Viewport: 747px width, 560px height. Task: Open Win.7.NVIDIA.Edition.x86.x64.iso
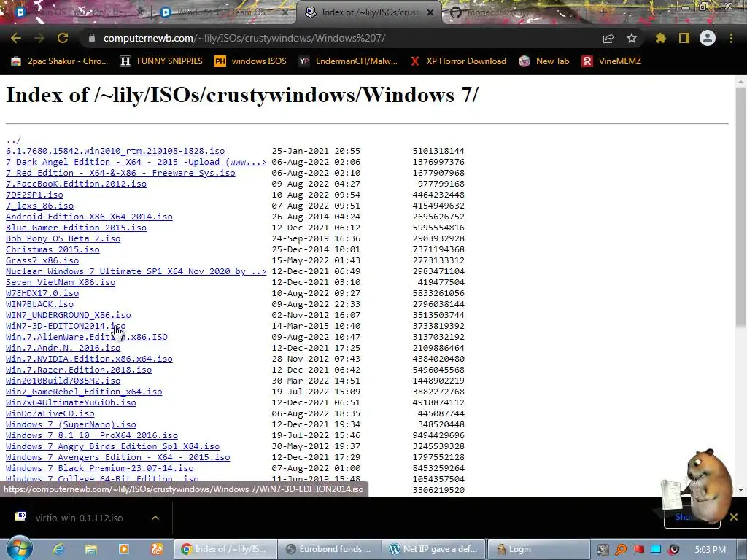pyautogui.click(x=89, y=359)
